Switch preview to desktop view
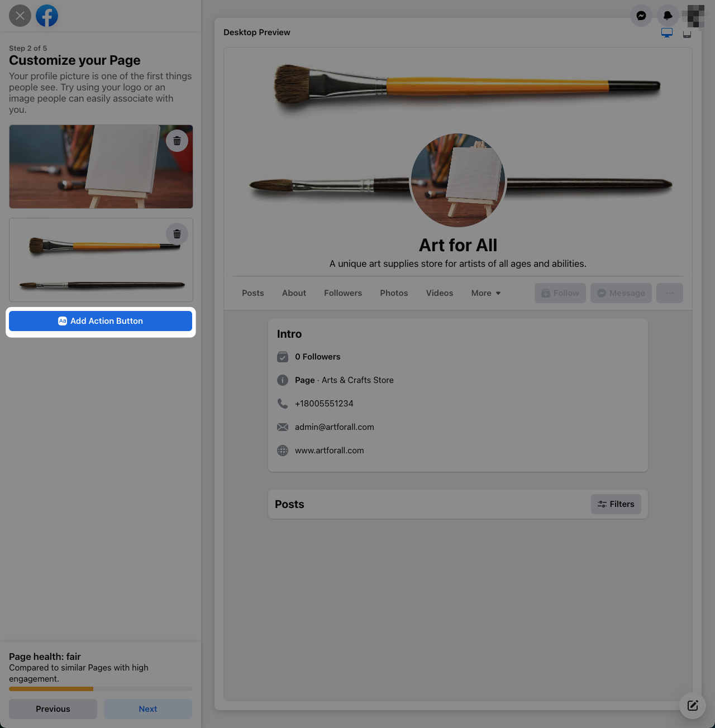 (x=666, y=32)
